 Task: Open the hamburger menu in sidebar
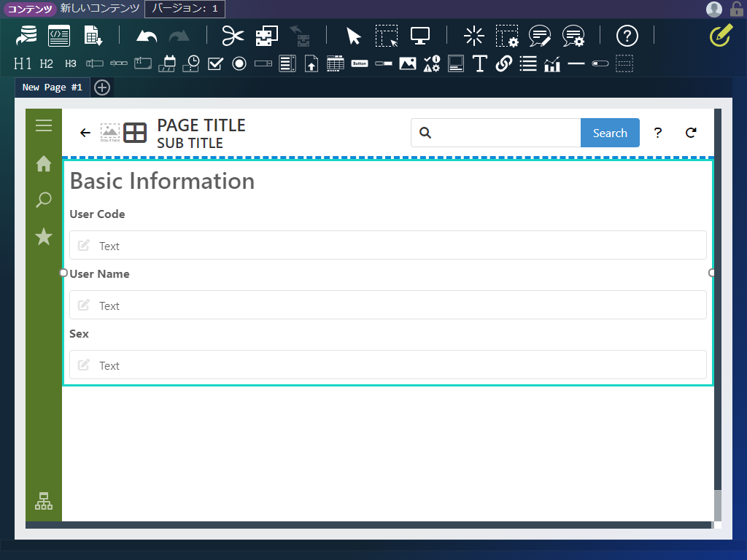44,125
